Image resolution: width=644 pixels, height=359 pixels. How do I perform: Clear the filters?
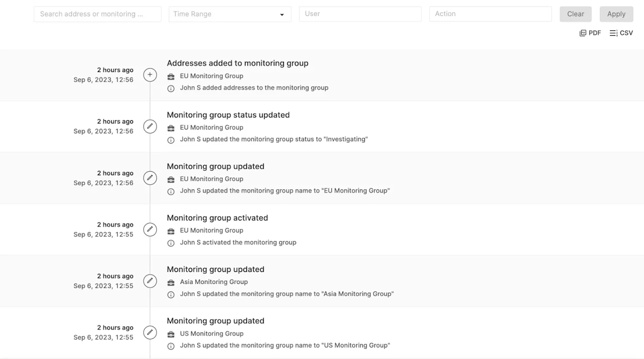click(576, 14)
